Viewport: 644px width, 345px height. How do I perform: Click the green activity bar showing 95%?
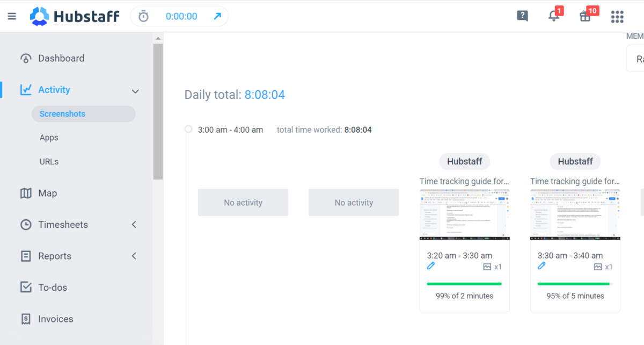[575, 283]
